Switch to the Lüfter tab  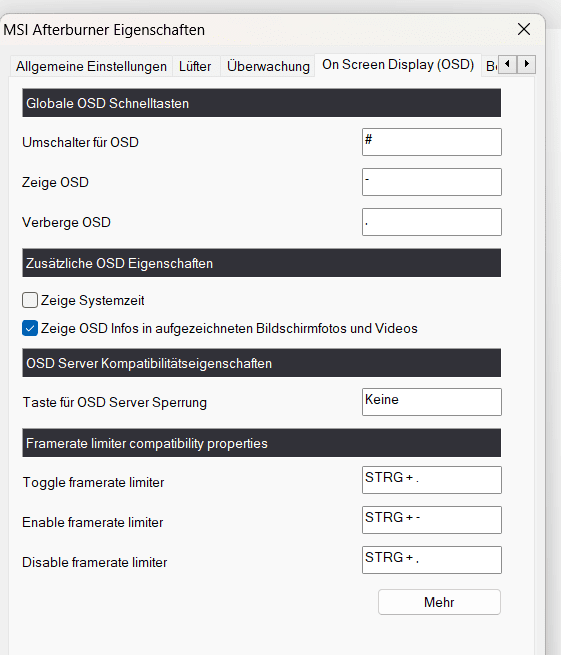click(195, 66)
